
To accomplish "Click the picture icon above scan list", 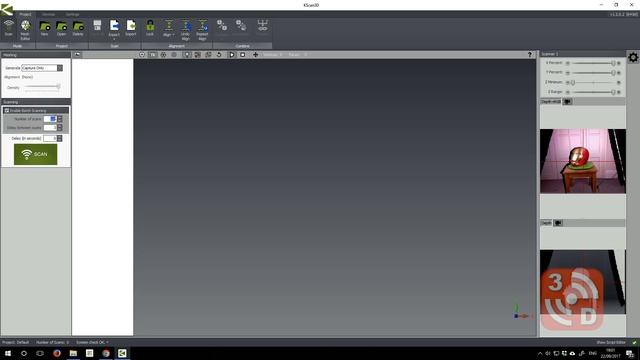I will (x=77, y=55).
